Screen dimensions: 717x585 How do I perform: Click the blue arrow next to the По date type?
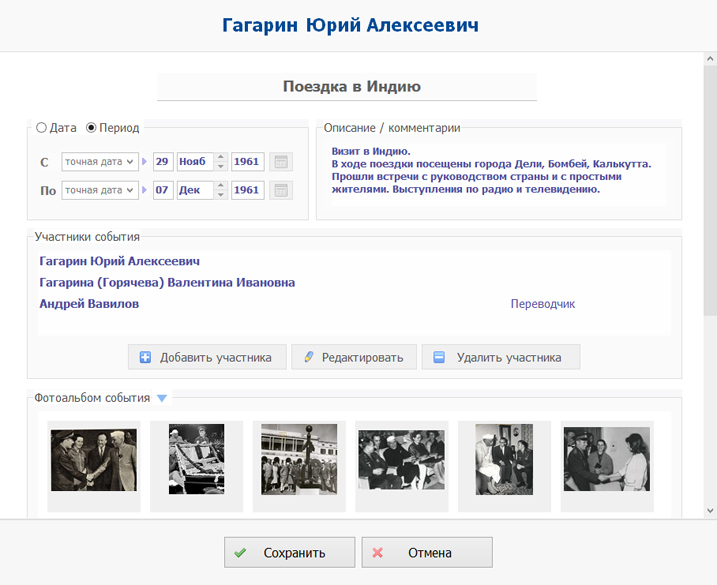[x=144, y=190]
